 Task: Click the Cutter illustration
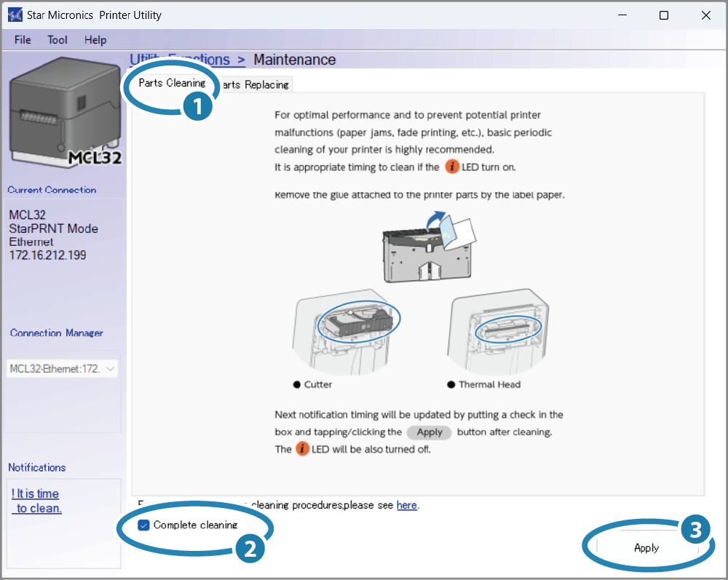[346, 331]
